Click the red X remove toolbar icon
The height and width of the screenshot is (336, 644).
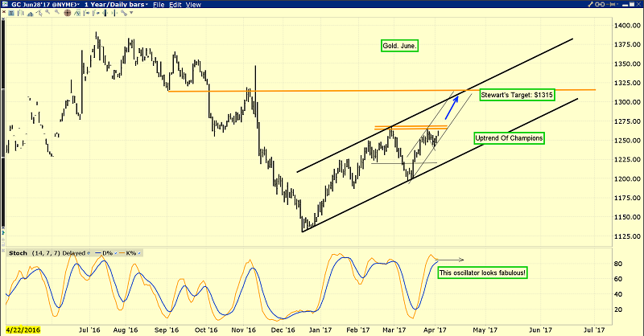[4, 12]
